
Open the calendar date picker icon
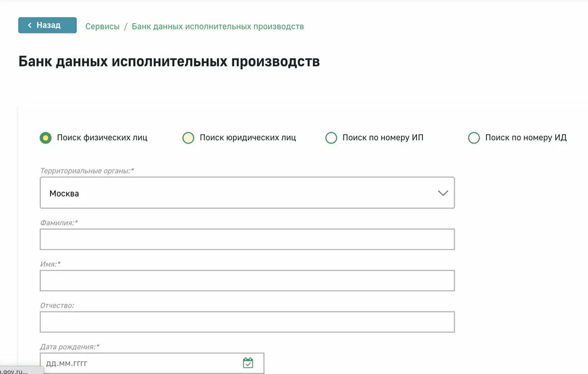(248, 363)
